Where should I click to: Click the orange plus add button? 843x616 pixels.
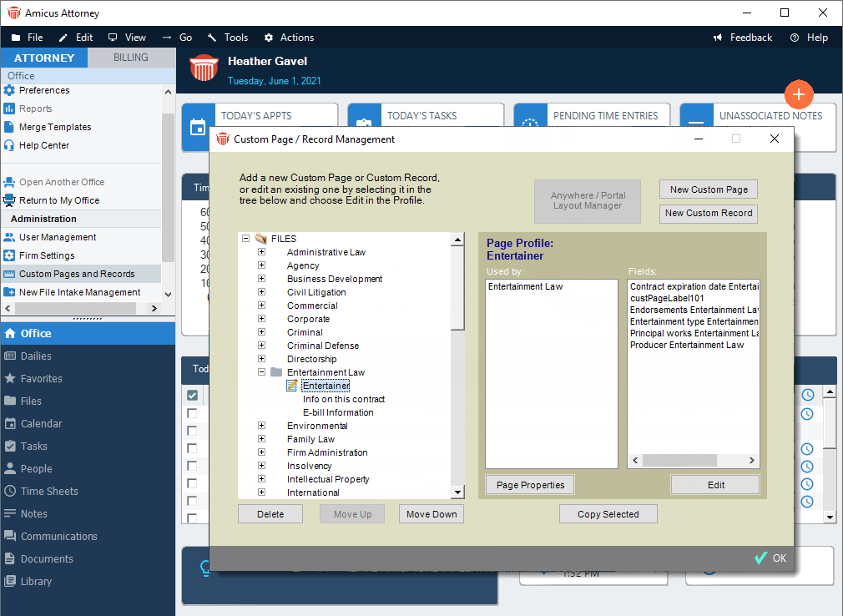tap(799, 93)
